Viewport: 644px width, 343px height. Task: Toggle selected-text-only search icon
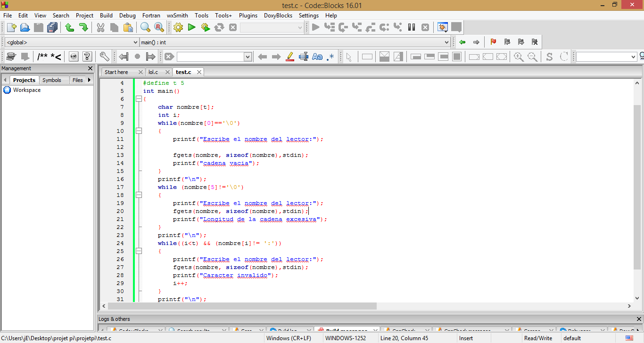pos(304,57)
